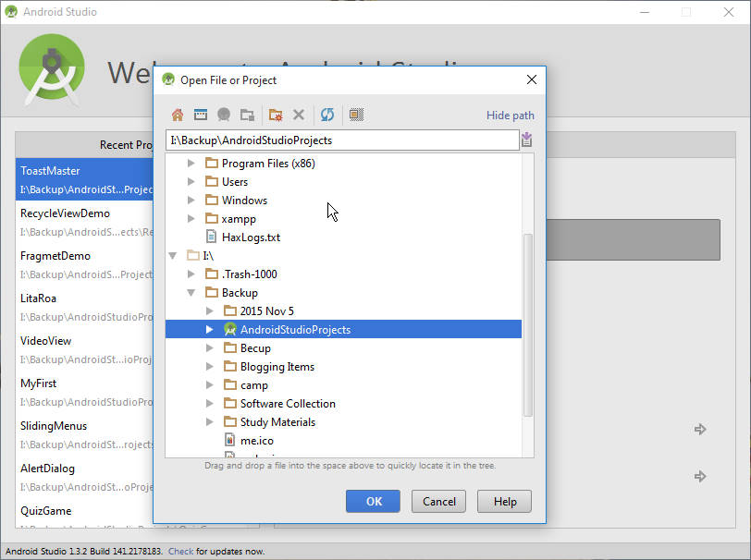The width and height of the screenshot is (751, 560).
Task: Expand the 2015 Nov 5 folder
Action: pos(210,311)
